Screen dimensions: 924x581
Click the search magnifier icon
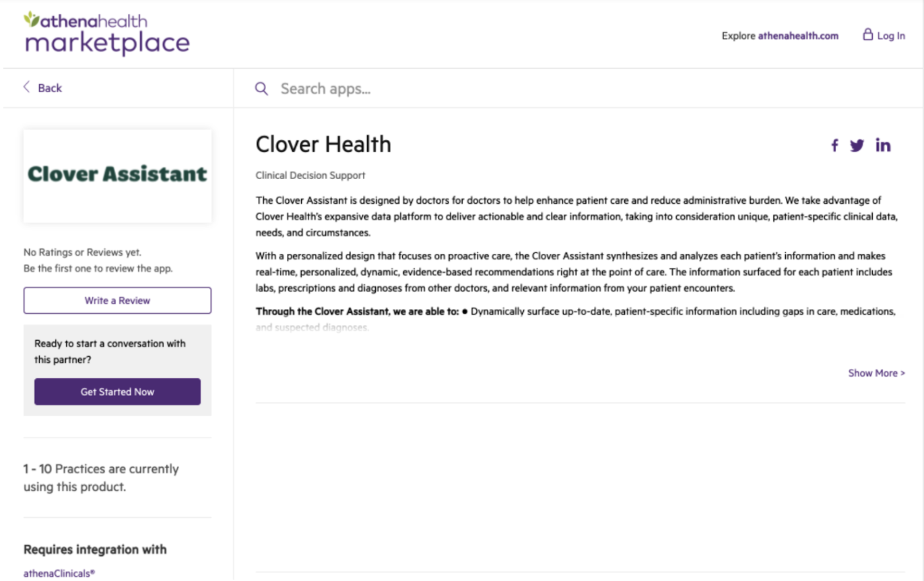(x=261, y=88)
